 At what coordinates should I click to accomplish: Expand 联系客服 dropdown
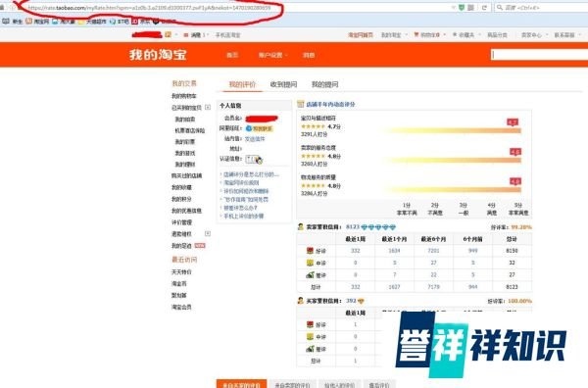coord(567,35)
